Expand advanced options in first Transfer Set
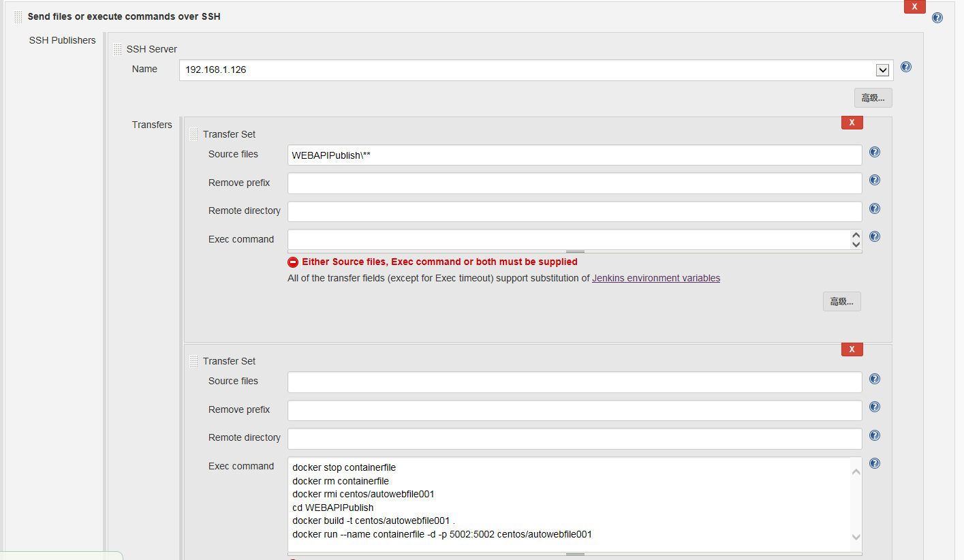Screen dimensions: 964x560 [841, 302]
